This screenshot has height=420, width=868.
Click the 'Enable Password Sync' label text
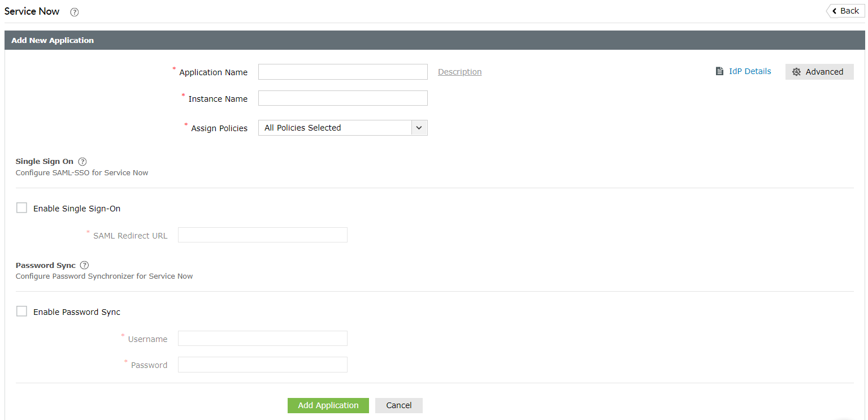pyautogui.click(x=77, y=312)
